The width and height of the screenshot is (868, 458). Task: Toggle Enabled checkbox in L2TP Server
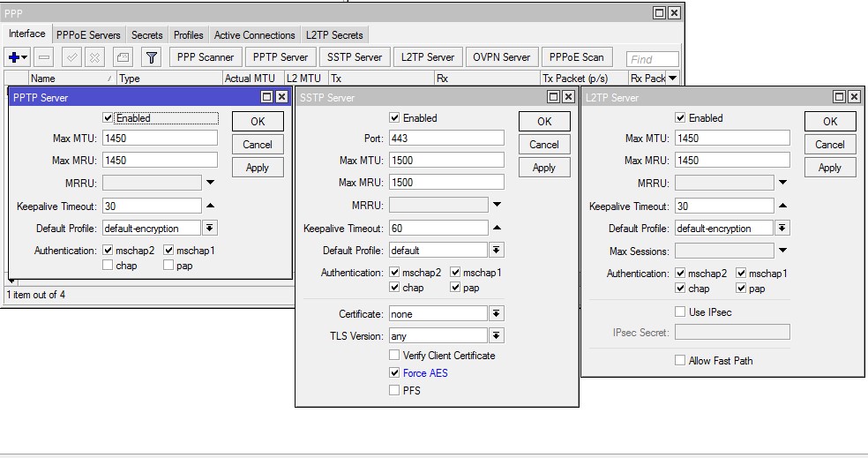point(680,118)
